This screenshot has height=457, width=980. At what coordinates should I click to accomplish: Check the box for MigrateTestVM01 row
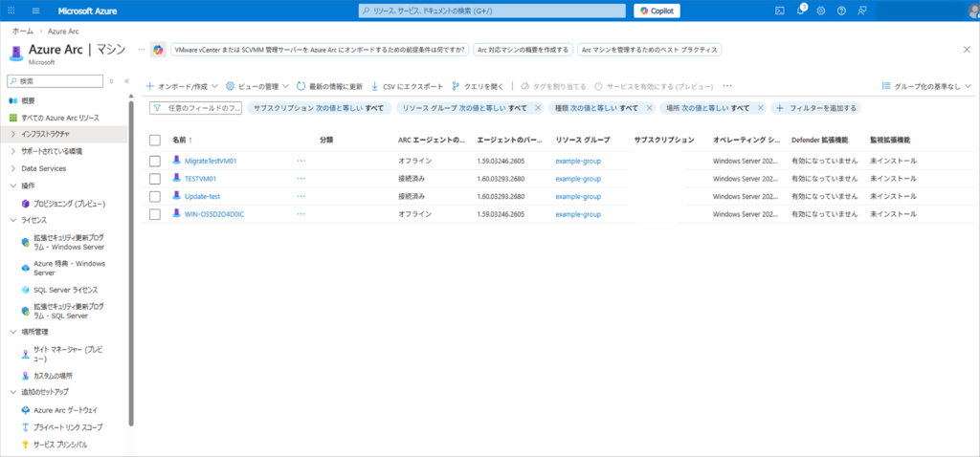pyautogui.click(x=155, y=161)
